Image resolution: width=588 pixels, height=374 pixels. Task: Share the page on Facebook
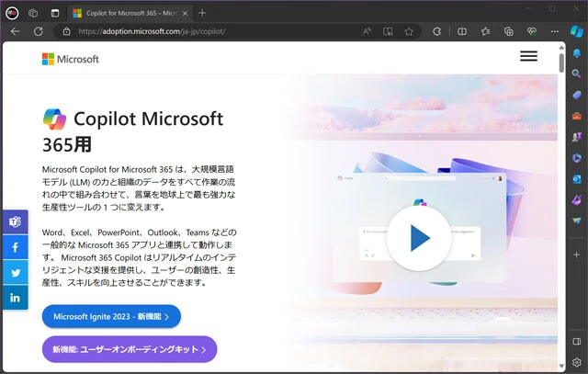(x=15, y=247)
